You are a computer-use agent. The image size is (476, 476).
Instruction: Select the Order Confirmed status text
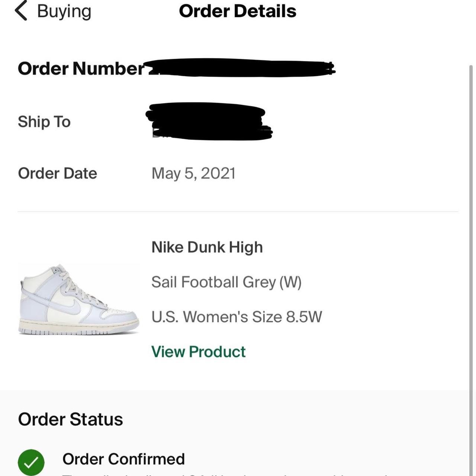[123, 459]
